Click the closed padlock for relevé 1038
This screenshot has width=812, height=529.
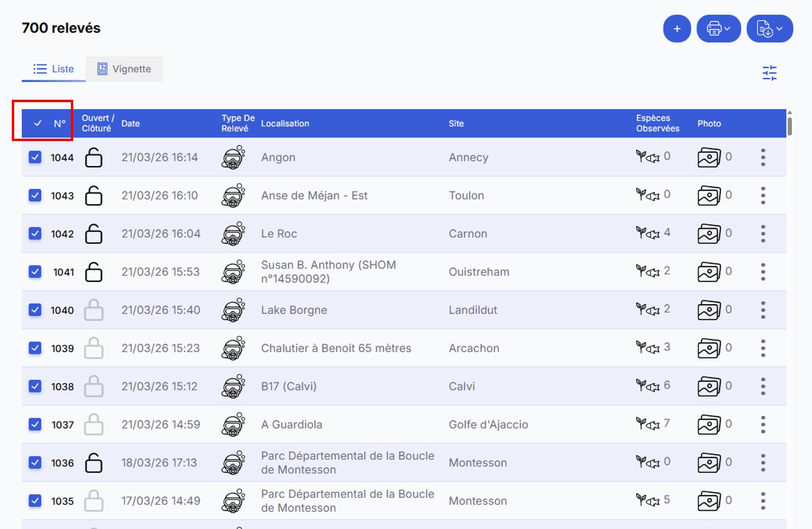93,387
